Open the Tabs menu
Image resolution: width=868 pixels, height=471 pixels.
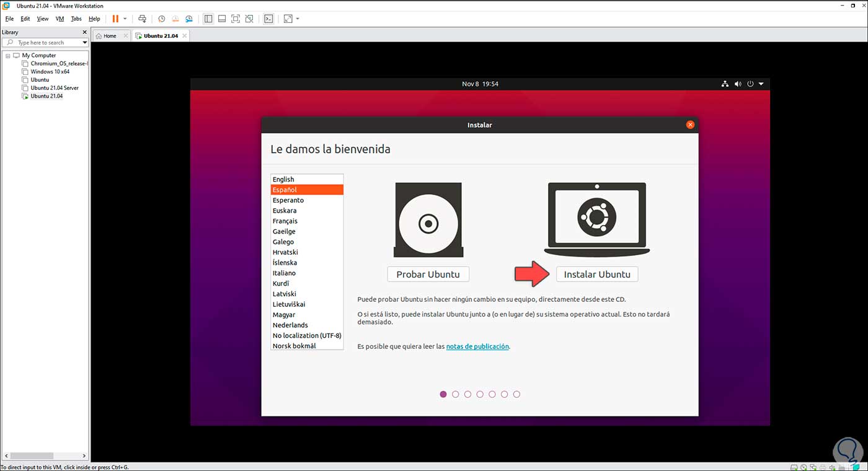[x=76, y=19]
